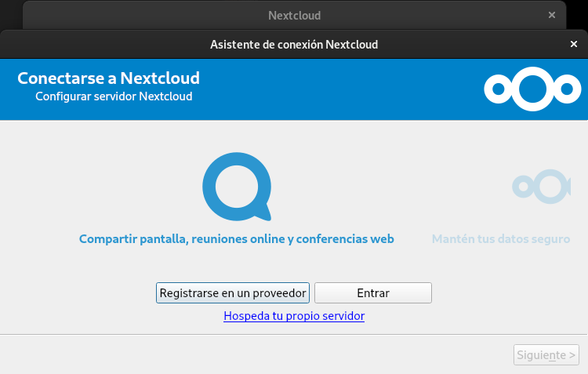Click the "Siguiente >" button
This screenshot has height=374, width=588.
(546, 354)
